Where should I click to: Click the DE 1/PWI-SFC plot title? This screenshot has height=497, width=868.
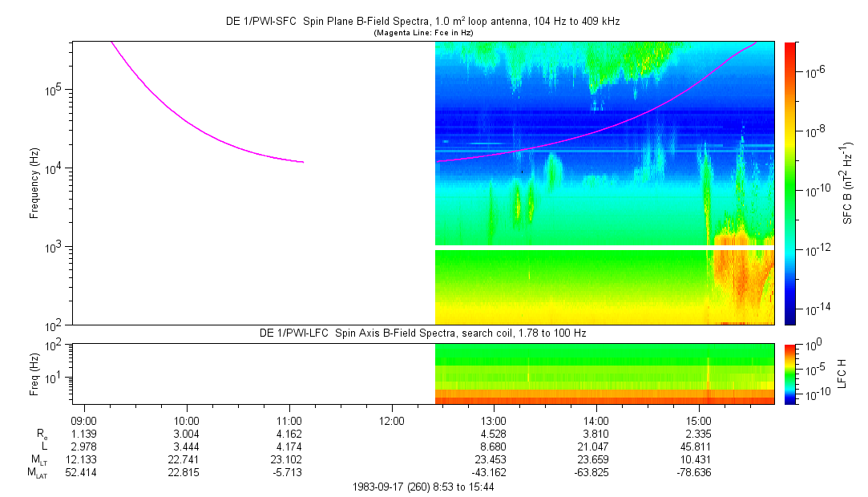422,22
